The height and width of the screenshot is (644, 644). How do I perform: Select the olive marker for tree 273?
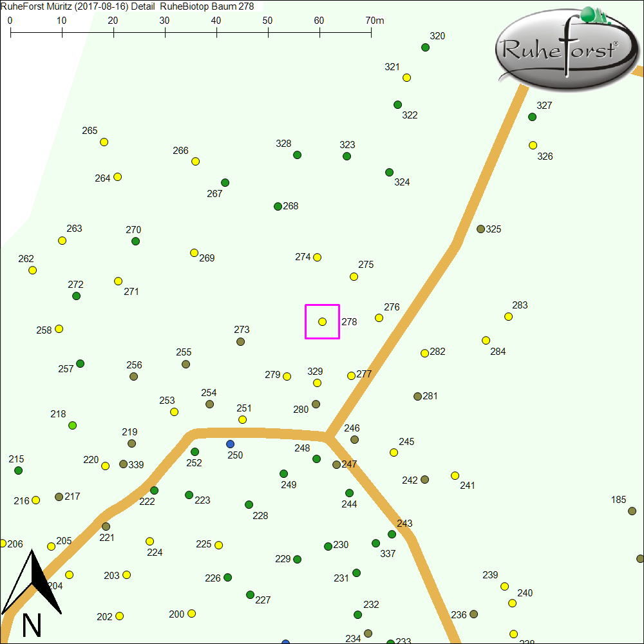point(241,342)
